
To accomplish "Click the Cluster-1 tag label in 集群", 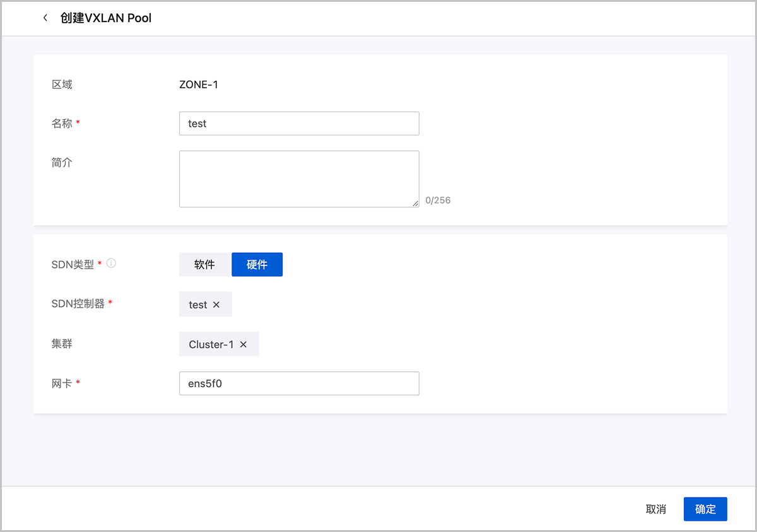I will click(x=211, y=345).
